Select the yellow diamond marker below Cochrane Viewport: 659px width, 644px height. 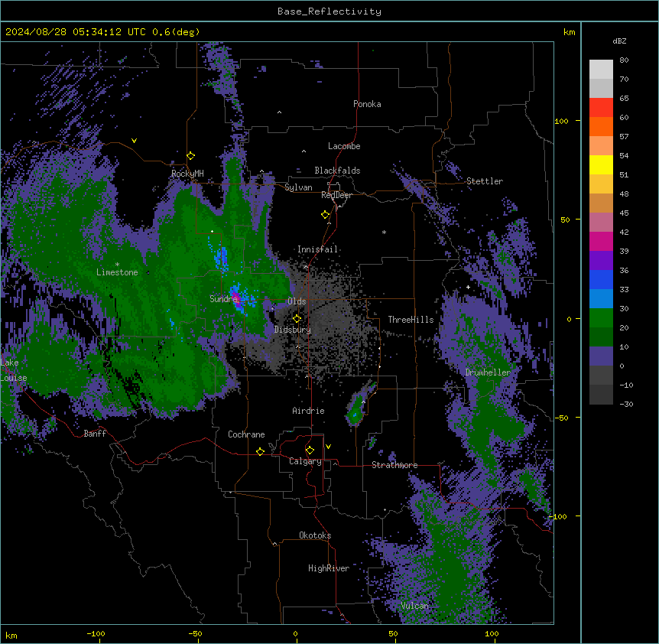(260, 451)
